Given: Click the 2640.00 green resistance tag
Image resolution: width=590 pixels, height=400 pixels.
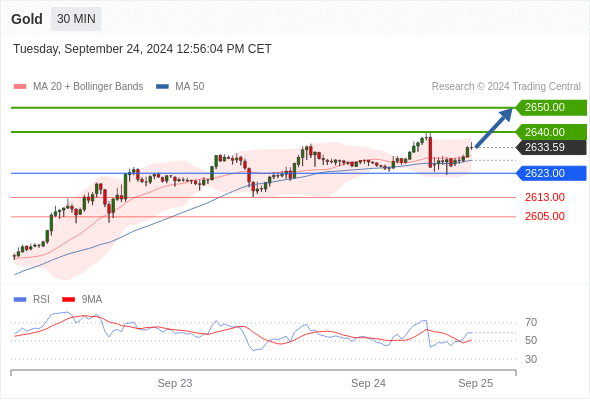Looking at the screenshot, I should pyautogui.click(x=551, y=132).
